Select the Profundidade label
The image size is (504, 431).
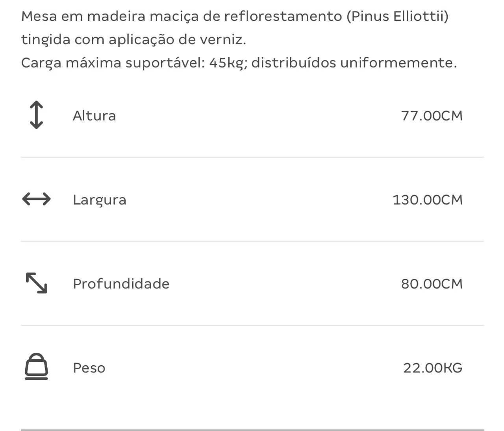coord(121,284)
